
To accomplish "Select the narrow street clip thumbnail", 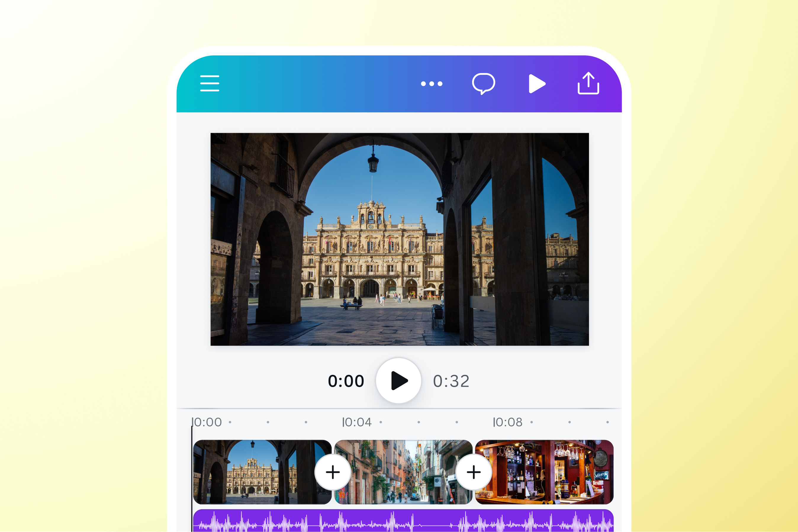I will (x=403, y=472).
